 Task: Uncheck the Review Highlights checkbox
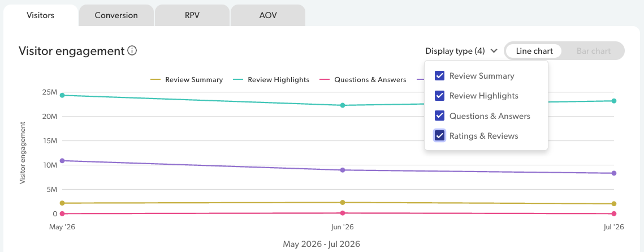(x=439, y=96)
